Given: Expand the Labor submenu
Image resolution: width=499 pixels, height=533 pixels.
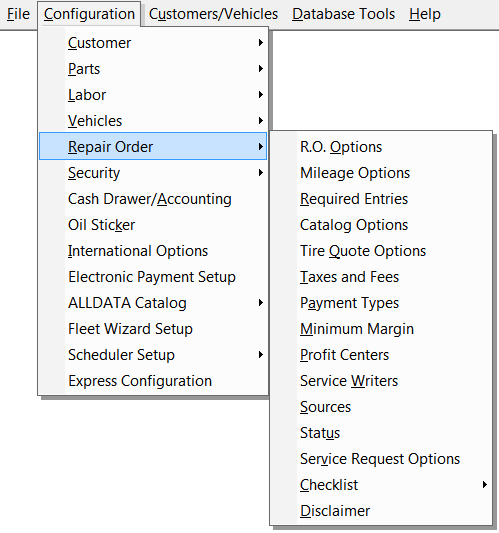Looking at the screenshot, I should 153,95.
